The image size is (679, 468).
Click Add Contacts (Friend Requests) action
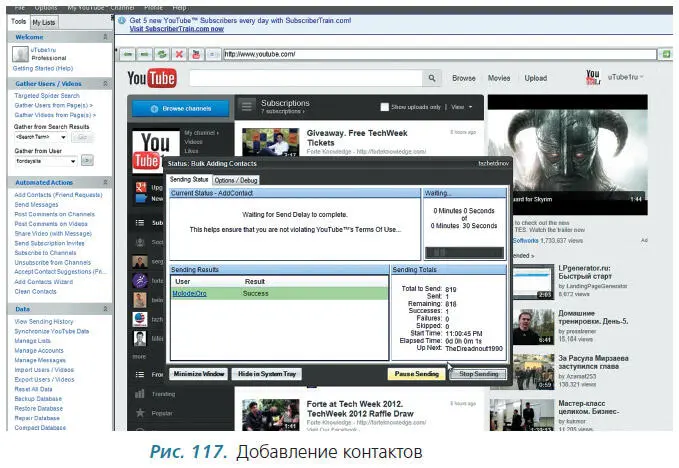[x=58, y=195]
